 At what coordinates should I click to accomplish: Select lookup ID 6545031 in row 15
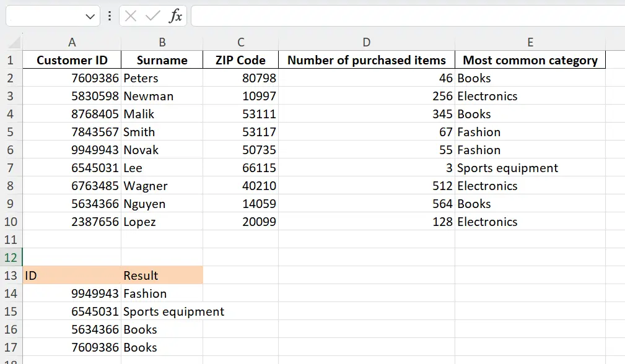coord(72,311)
